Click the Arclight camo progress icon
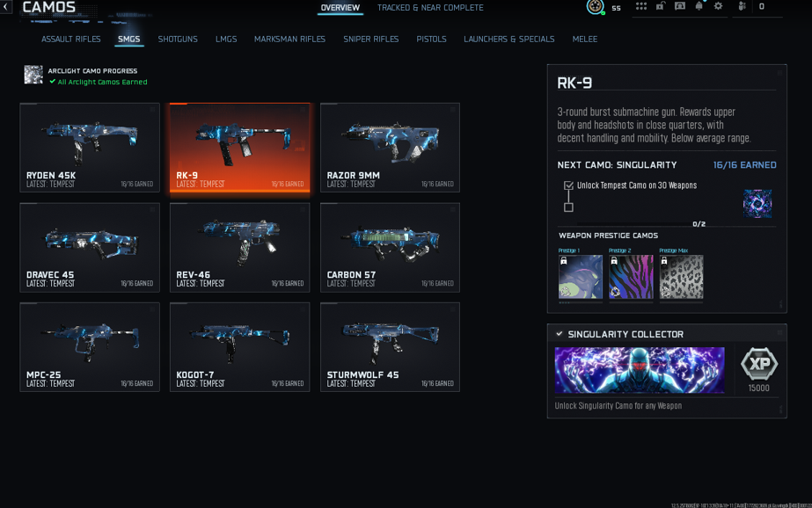 (33, 75)
